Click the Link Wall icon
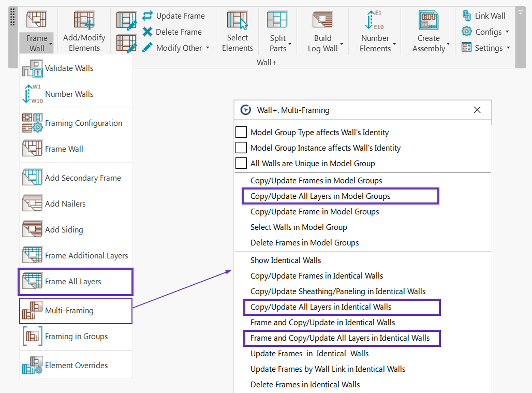The height and width of the screenshot is (393, 532). 467,16
